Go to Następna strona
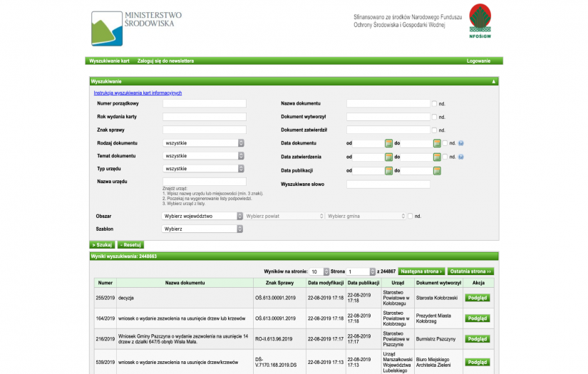588x374 pixels. tap(421, 271)
